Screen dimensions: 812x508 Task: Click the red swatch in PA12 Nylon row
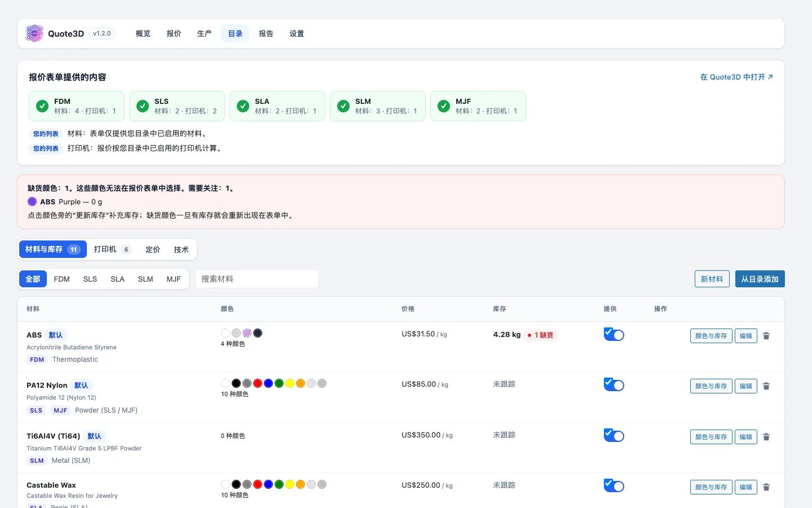tap(258, 383)
